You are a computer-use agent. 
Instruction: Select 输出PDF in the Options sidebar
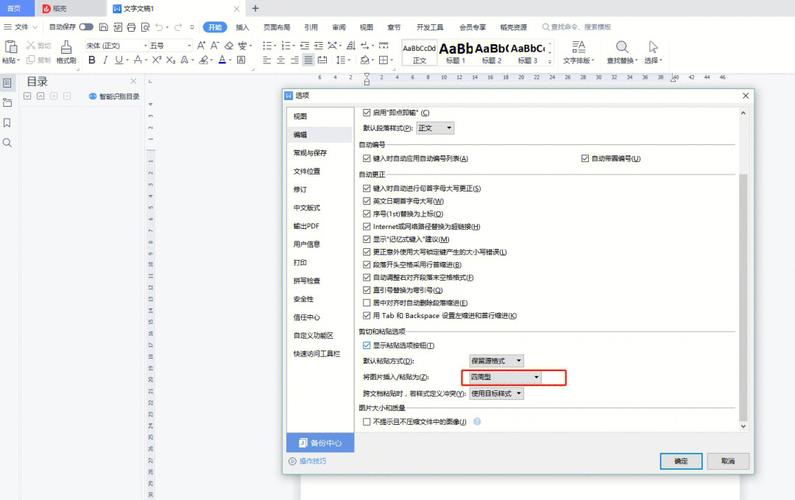[319, 226]
